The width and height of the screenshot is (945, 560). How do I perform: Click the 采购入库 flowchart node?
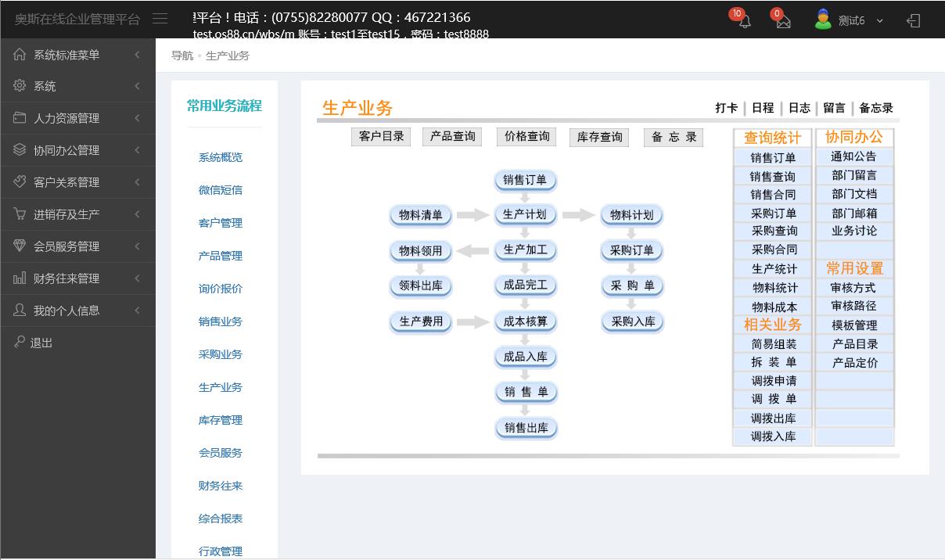633,321
